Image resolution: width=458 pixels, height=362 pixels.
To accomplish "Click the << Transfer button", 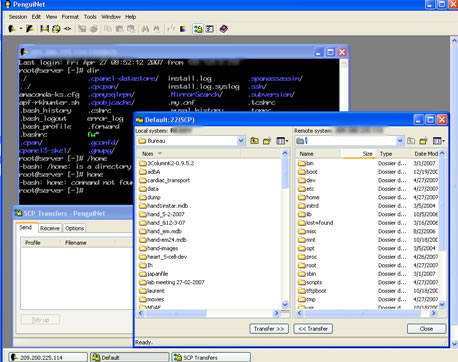I will [x=313, y=329].
